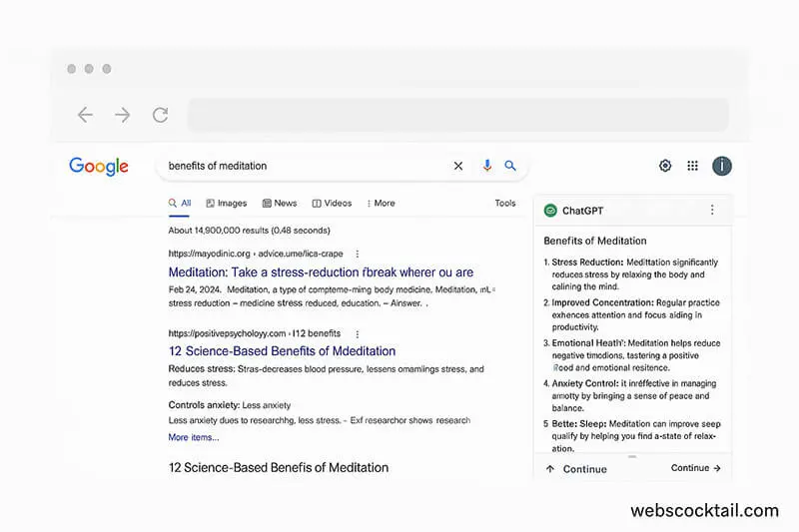Viewport: 799px width, 532px height.
Task: Open mayoclinic result options menu
Action: (358, 254)
